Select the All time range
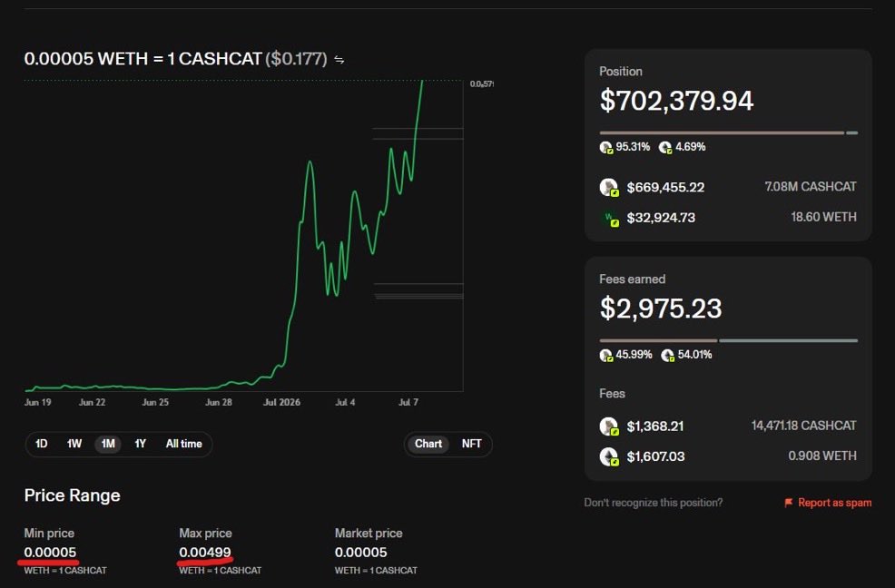This screenshot has height=588, width=895. pos(183,444)
